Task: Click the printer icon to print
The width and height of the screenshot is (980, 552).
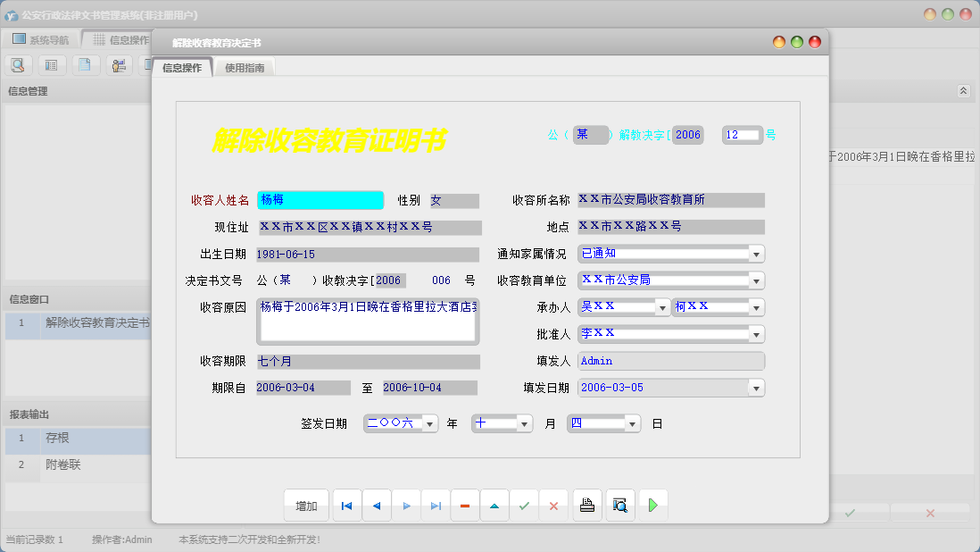Action: (x=586, y=506)
